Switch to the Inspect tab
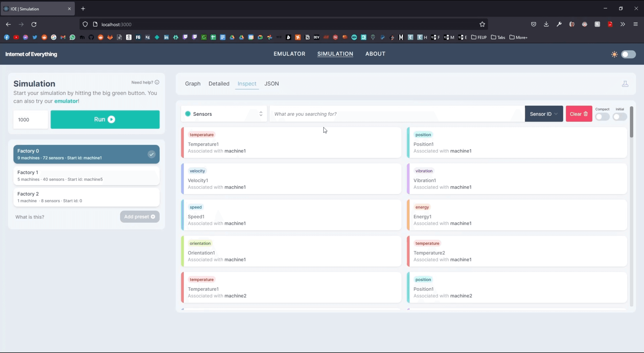The image size is (644, 353). tap(247, 83)
